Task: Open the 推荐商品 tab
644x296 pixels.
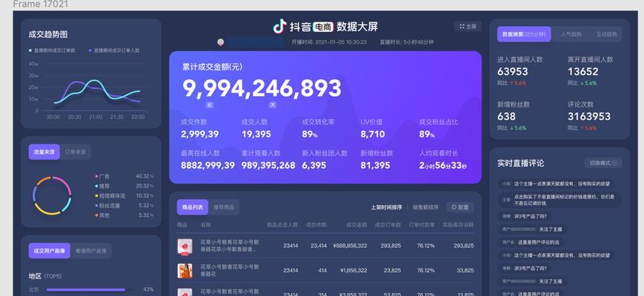Action: [224, 207]
